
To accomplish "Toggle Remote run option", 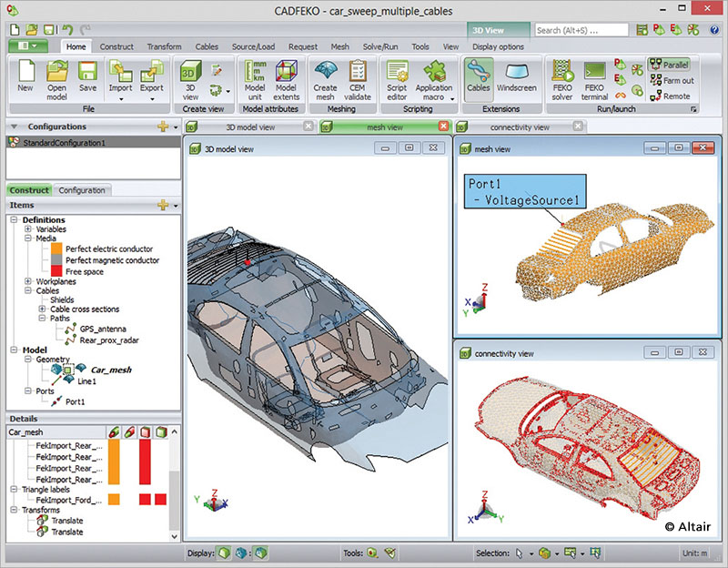I will [670, 96].
